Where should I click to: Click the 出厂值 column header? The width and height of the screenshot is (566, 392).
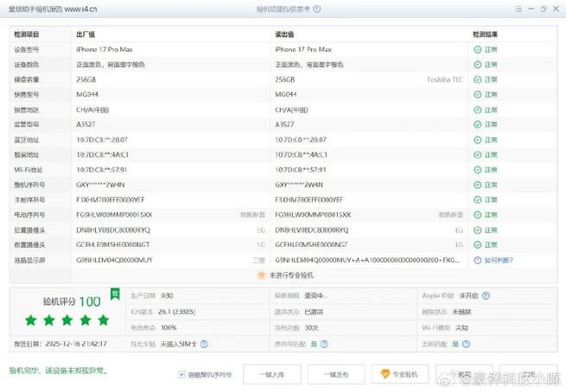[x=86, y=35]
